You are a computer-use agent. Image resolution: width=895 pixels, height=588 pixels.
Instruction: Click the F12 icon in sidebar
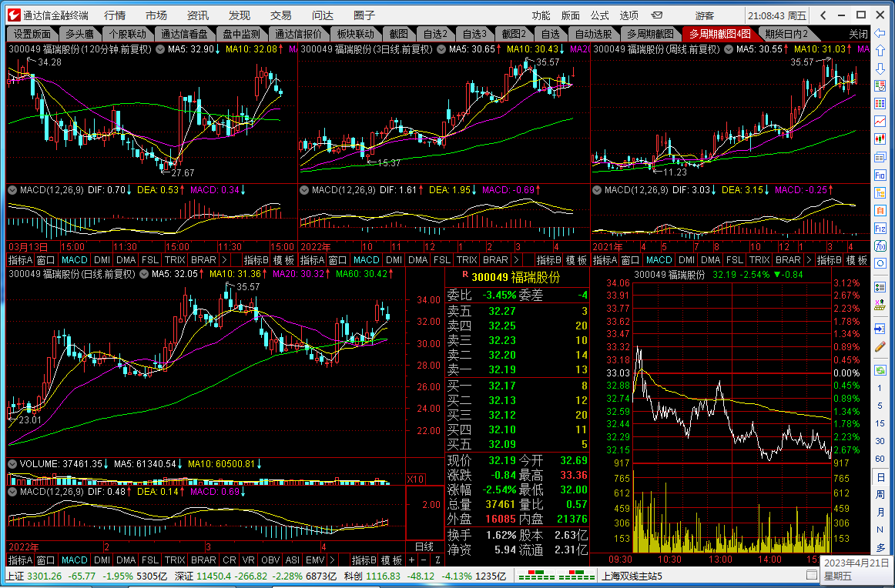[x=880, y=228]
